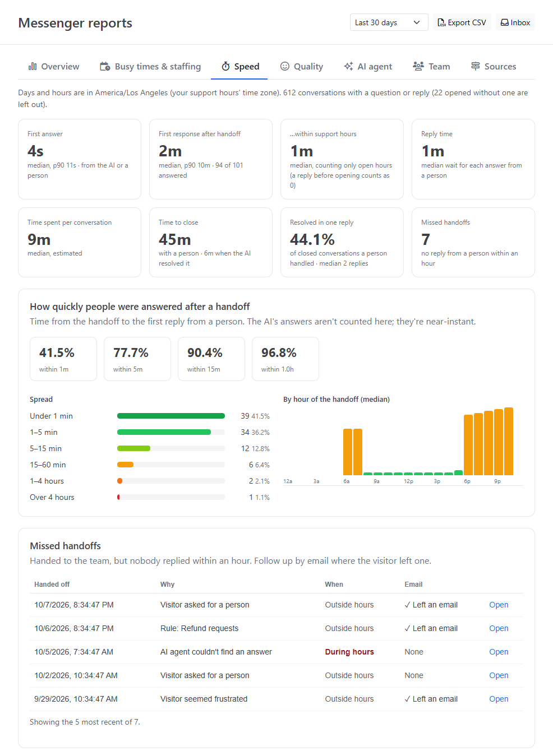Click the Inbox tray icon
This screenshot has width=553, height=756.
(x=505, y=22)
